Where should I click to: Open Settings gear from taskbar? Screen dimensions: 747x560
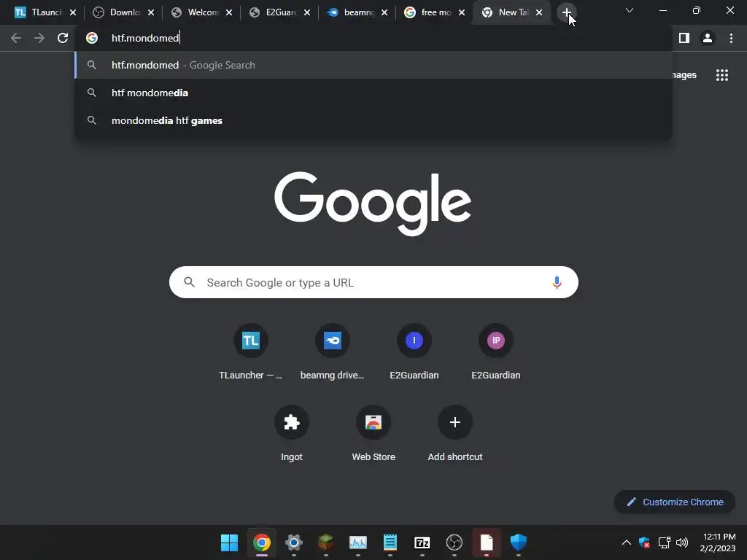click(293, 542)
